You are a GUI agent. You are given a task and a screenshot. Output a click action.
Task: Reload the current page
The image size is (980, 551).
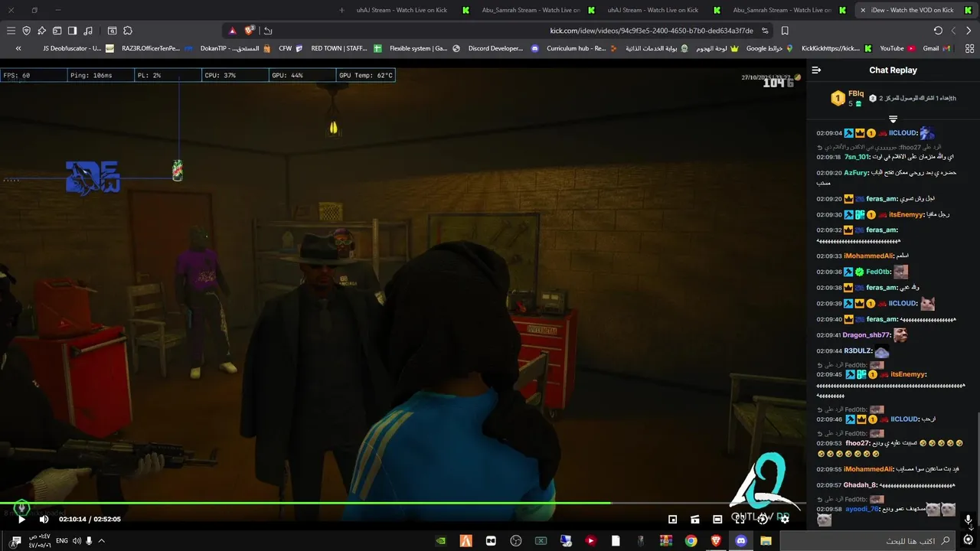pos(938,31)
